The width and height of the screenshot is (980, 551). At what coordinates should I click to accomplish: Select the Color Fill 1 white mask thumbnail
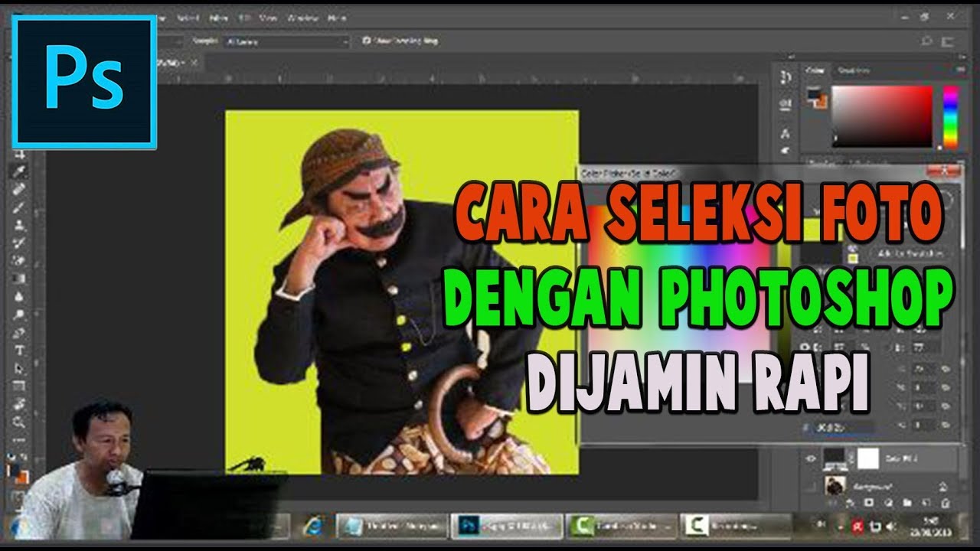click(x=867, y=458)
